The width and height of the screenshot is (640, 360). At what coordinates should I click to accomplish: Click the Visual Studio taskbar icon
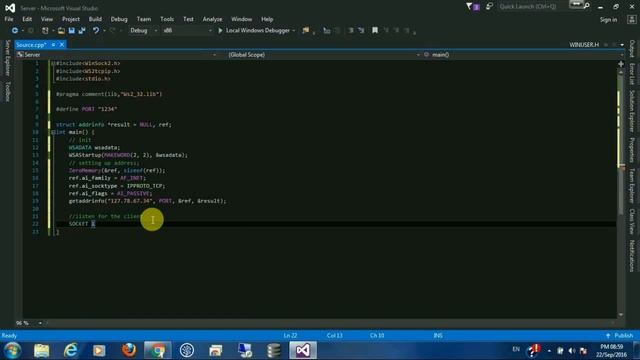click(303, 350)
